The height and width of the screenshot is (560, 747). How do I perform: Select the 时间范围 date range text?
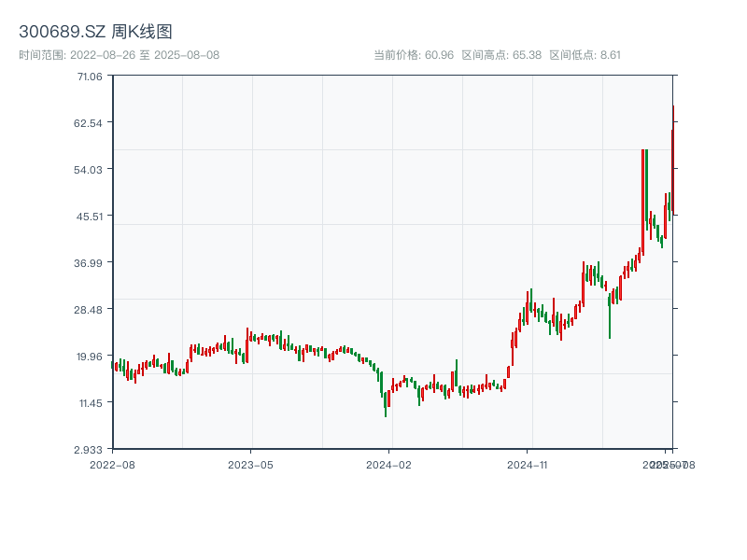click(119, 55)
